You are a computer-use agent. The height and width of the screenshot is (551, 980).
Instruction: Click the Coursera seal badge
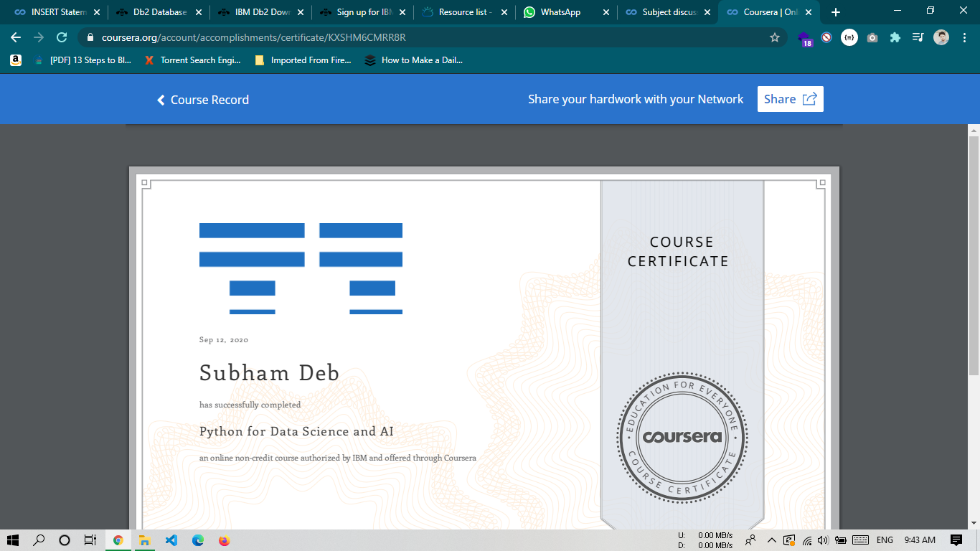click(682, 437)
